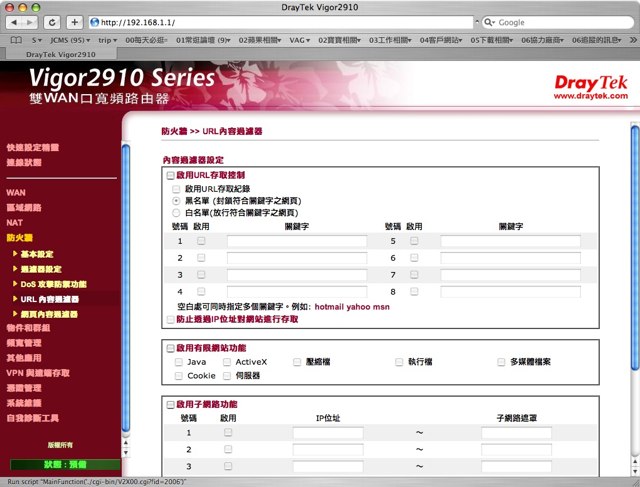Screen dimensions: 640x487
Task: Open the 01常逛論壇 bookmark folder
Action: coord(203,40)
